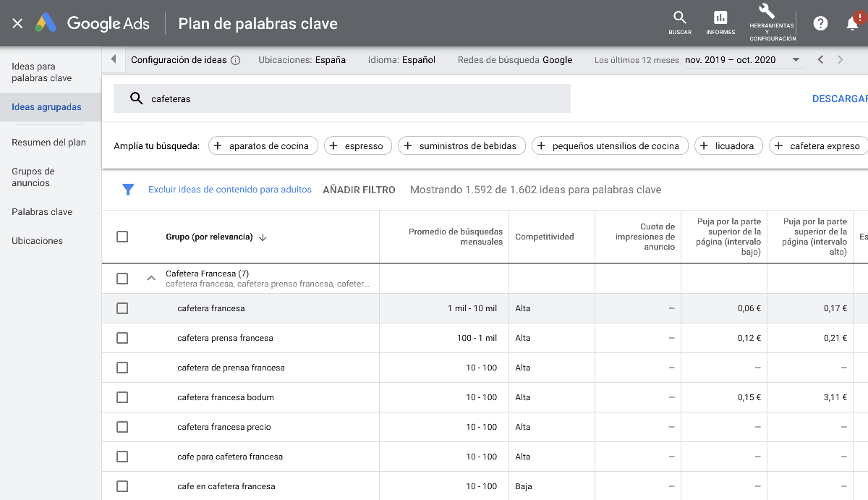Open Herramientas y Configuración wrench icon

[767, 12]
